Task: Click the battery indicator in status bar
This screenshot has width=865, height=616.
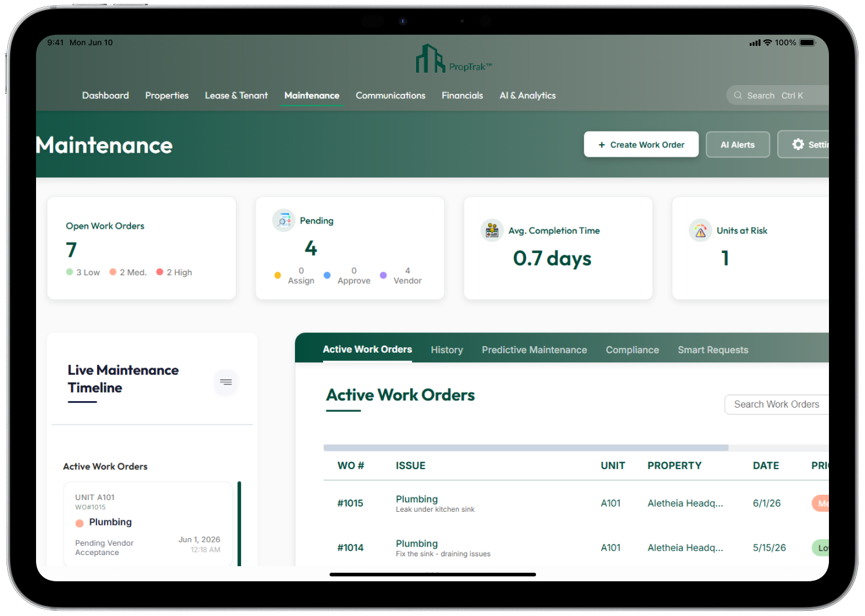Action: [808, 43]
